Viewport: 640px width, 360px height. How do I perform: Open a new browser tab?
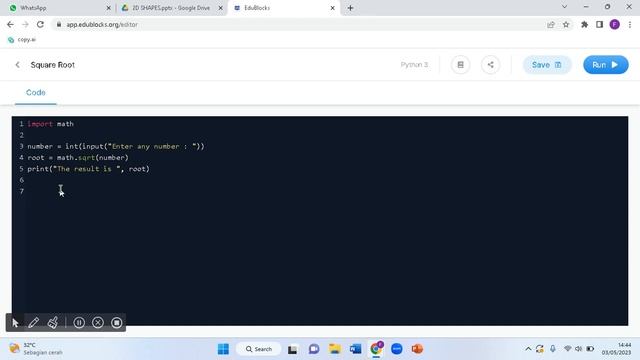tap(350, 8)
